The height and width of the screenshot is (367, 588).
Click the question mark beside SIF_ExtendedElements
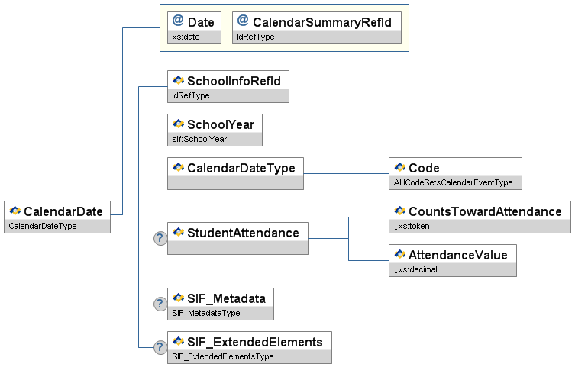pos(160,347)
